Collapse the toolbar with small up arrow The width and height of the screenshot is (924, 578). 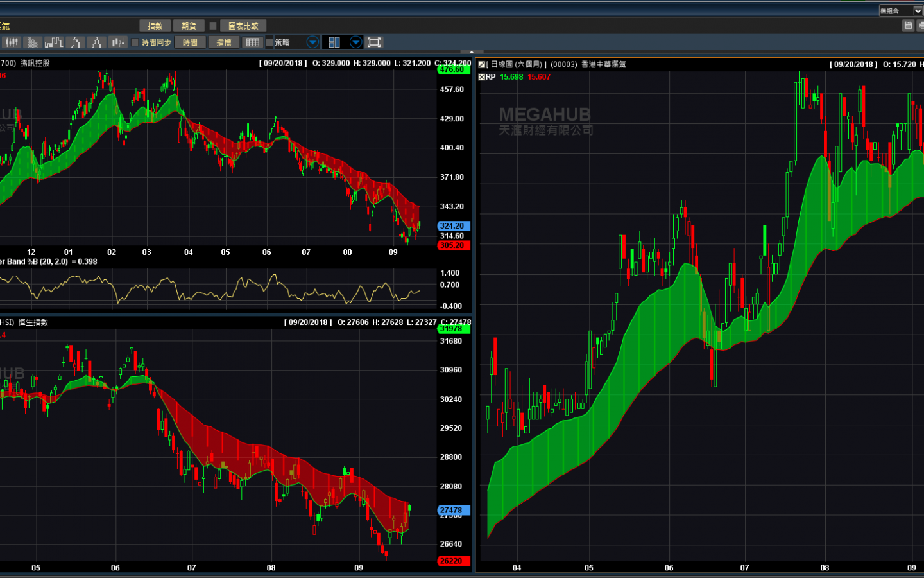click(472, 51)
